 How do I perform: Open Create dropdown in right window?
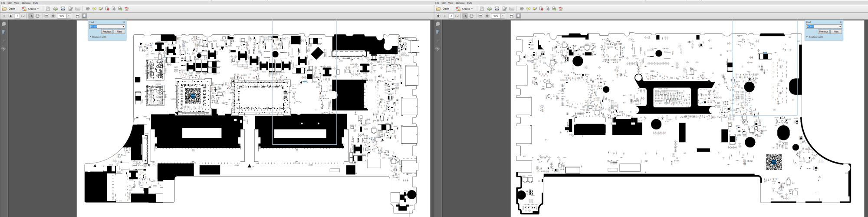pyautogui.click(x=467, y=9)
